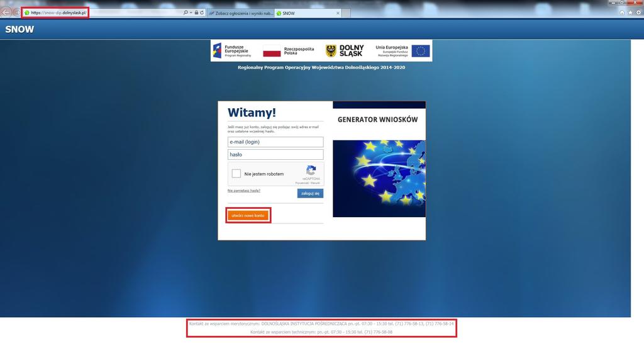
Task: Click the SNOW site favicon in address bar
Action: [26, 13]
